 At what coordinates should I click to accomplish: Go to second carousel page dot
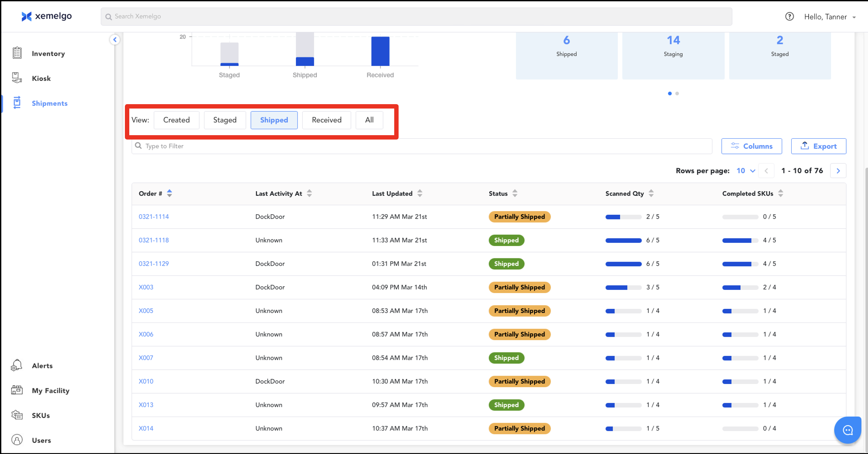tap(677, 93)
